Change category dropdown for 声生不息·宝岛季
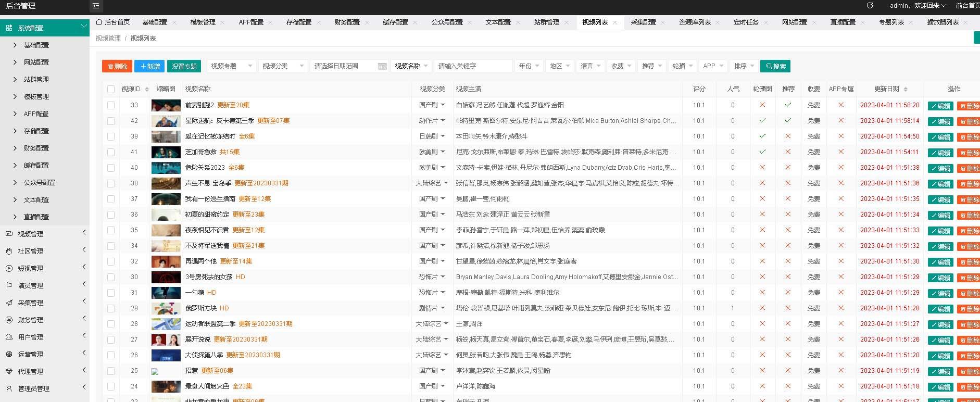The width and height of the screenshot is (980, 402). click(432, 183)
